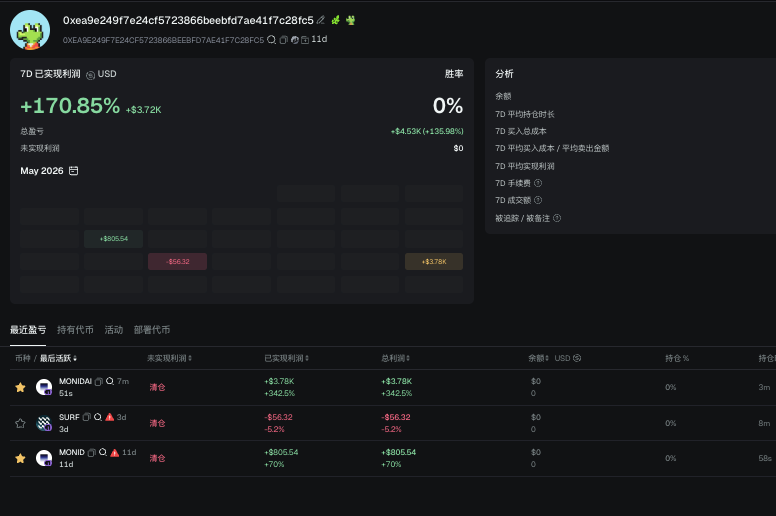This screenshot has width=776, height=516.
Task: Open the MONIDAI token name link
Action: pos(75,381)
